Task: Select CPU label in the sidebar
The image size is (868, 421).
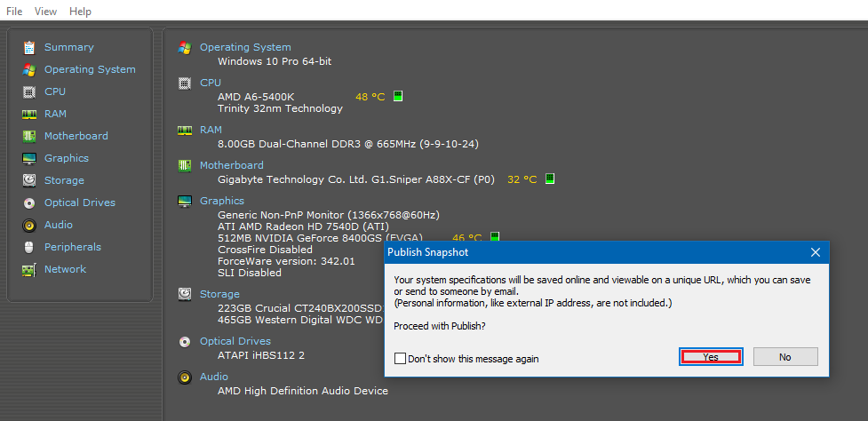Action: click(55, 91)
